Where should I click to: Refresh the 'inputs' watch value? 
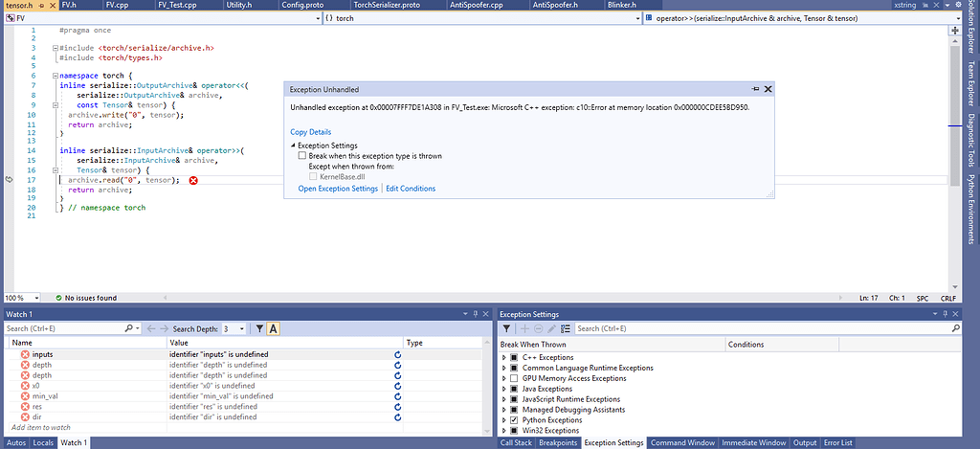pos(397,354)
